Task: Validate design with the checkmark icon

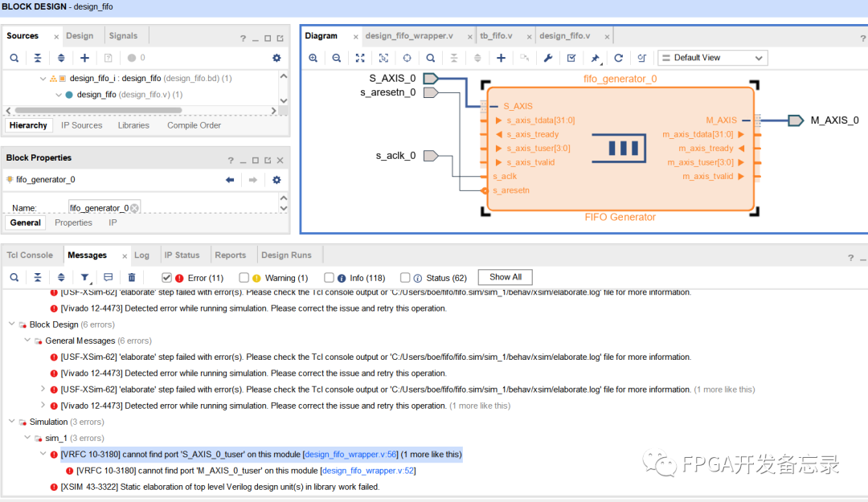Action: click(571, 58)
